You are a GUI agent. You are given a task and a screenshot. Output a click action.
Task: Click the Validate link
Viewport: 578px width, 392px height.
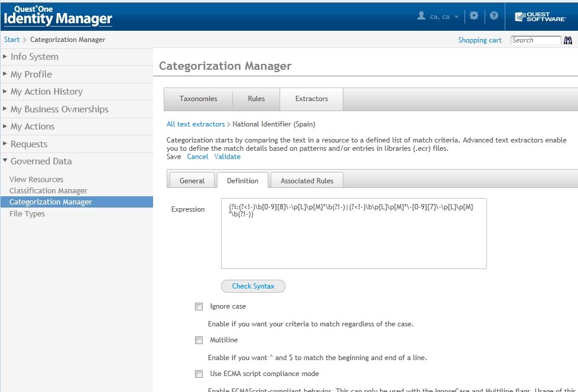pyautogui.click(x=227, y=157)
